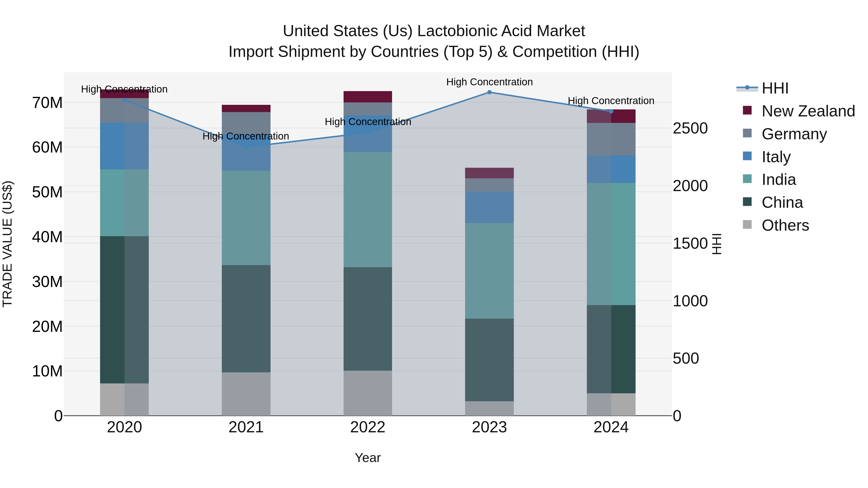Viewport: 868px width, 488px height.
Task: Toggle the HHI line in legend
Action: coord(763,88)
